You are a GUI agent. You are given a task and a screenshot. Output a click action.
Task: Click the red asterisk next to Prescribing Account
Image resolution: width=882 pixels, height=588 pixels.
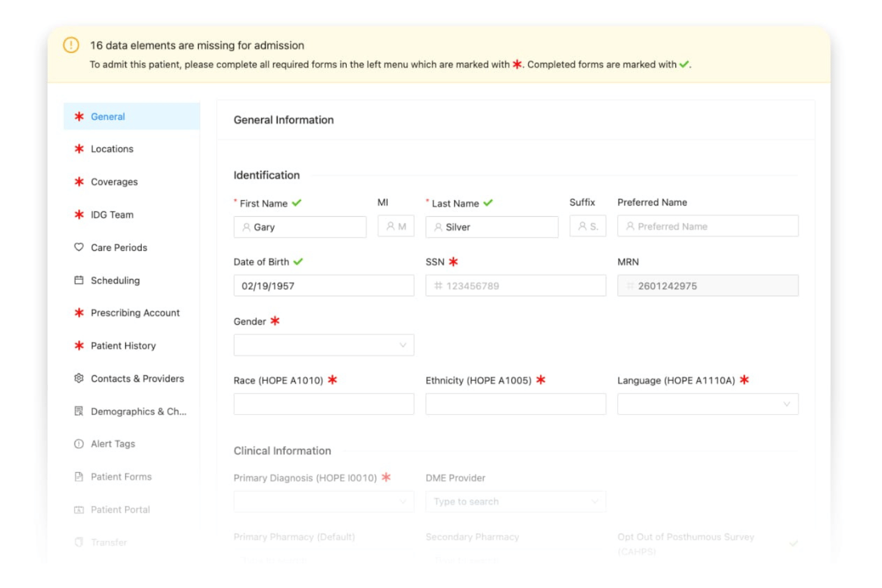coord(79,312)
